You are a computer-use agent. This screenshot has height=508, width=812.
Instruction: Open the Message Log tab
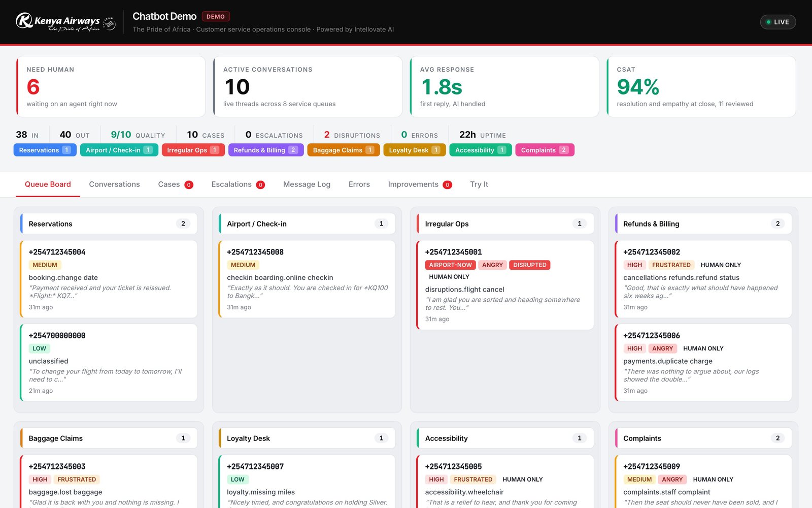coord(307,184)
